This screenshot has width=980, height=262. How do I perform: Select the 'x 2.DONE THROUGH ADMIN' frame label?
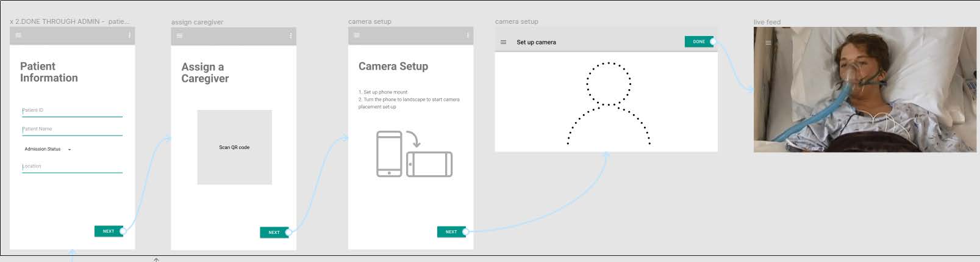(70, 21)
